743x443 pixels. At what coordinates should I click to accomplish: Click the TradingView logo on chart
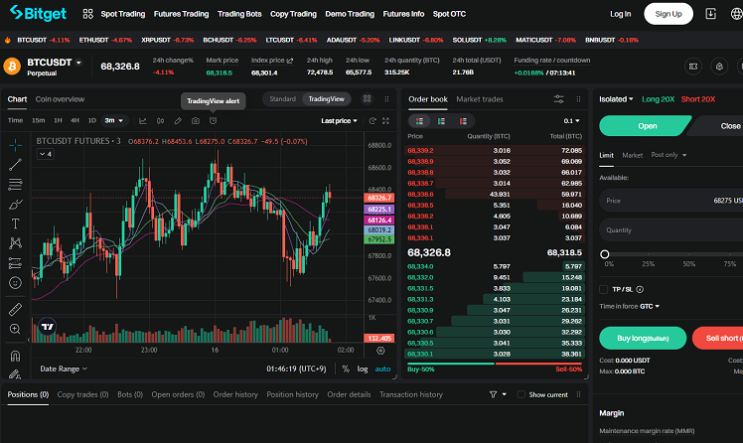(x=47, y=327)
